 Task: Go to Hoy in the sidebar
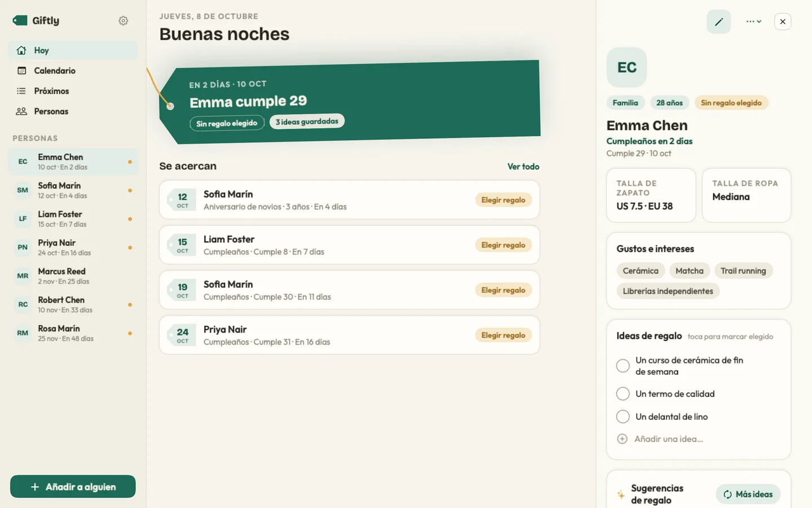click(x=73, y=50)
